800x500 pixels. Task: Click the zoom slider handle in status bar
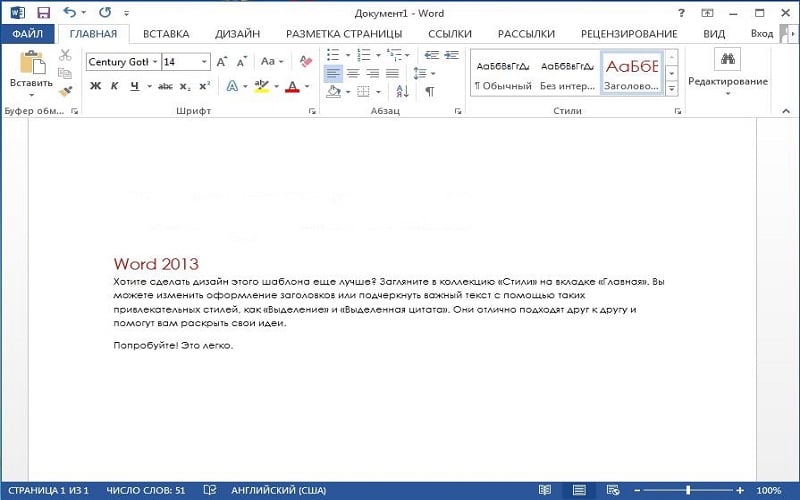coord(688,490)
